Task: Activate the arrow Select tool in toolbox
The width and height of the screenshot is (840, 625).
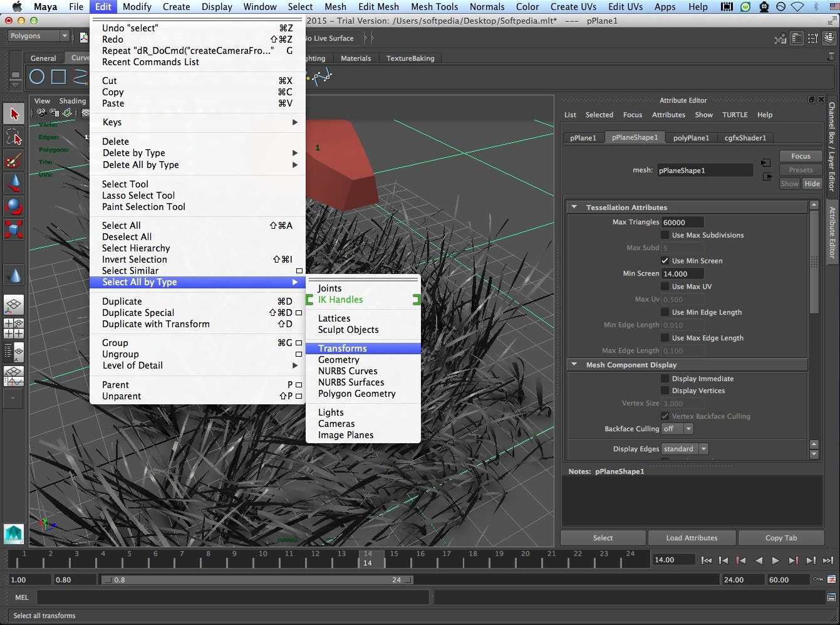Action: pyautogui.click(x=14, y=113)
